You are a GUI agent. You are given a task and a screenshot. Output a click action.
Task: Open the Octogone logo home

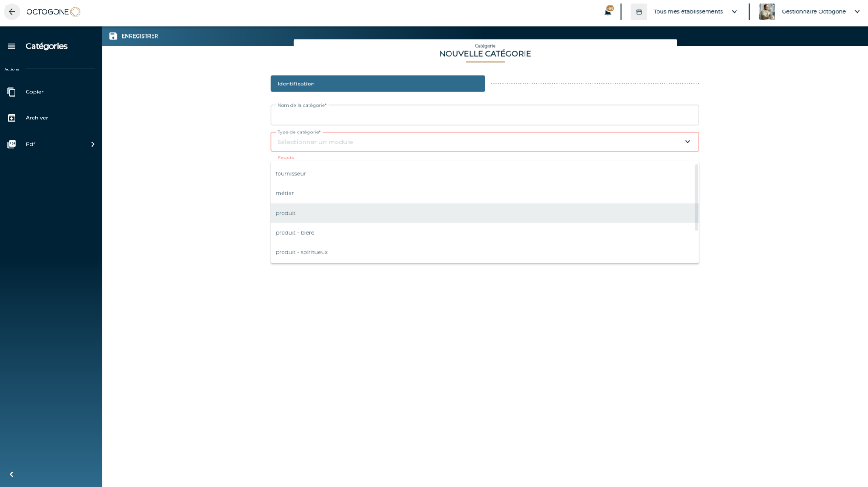tap(54, 12)
